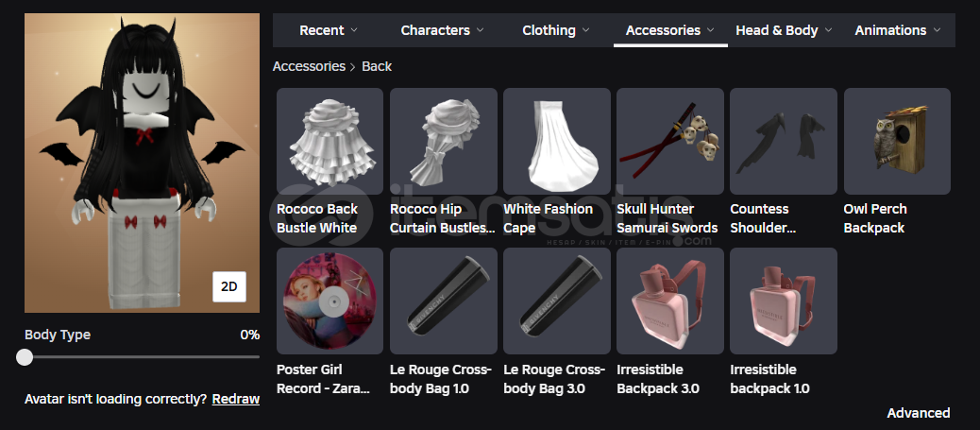
Task: Open the Advanced options link
Action: [x=918, y=413]
